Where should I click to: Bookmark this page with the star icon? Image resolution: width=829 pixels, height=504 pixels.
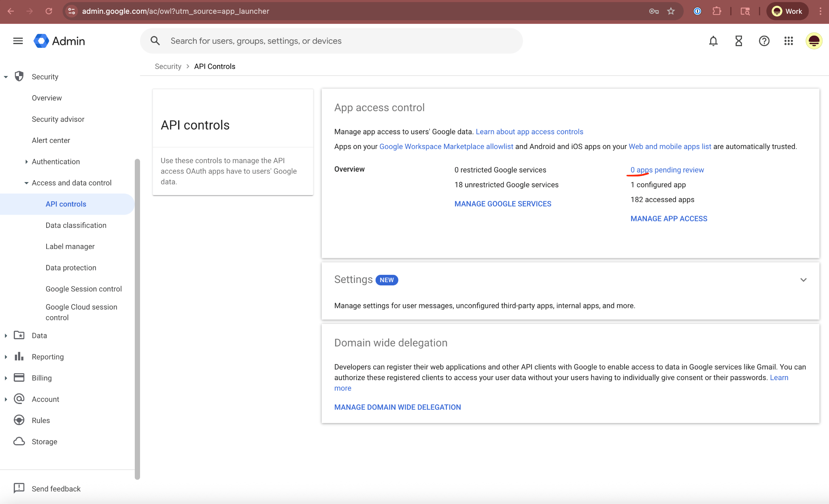(671, 11)
